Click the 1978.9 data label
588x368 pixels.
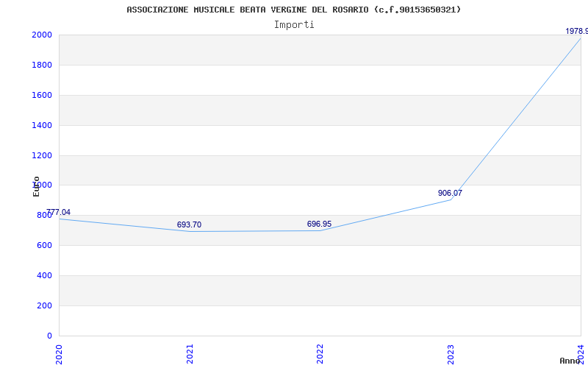coord(577,31)
